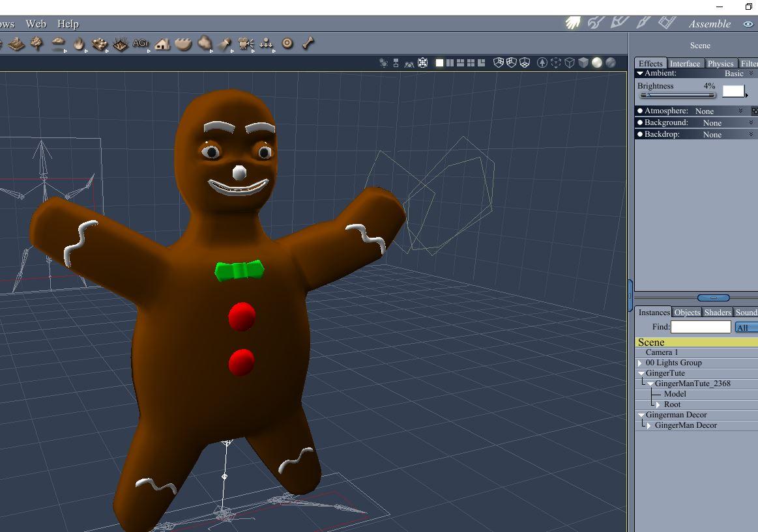Open the Background None dropdown

pos(728,122)
